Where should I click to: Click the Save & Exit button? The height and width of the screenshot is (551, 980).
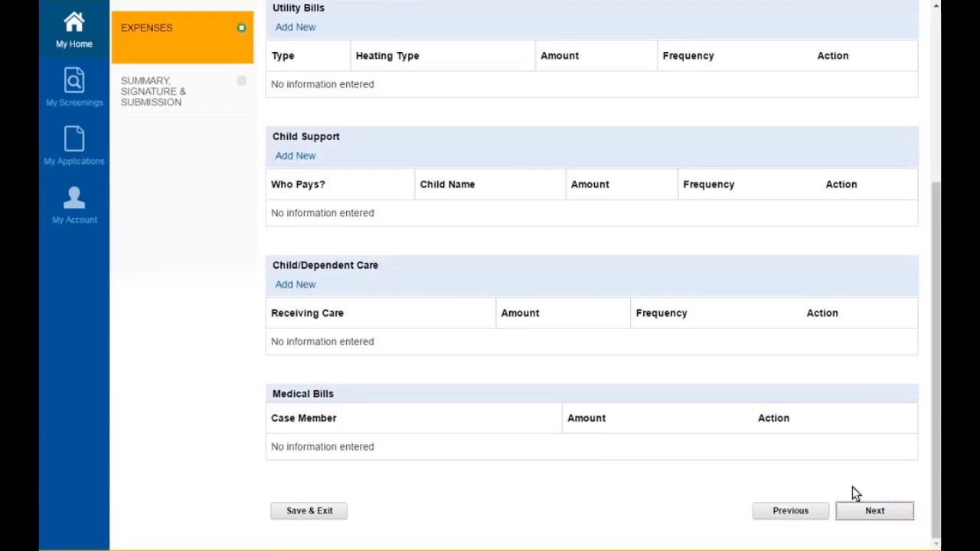click(309, 510)
